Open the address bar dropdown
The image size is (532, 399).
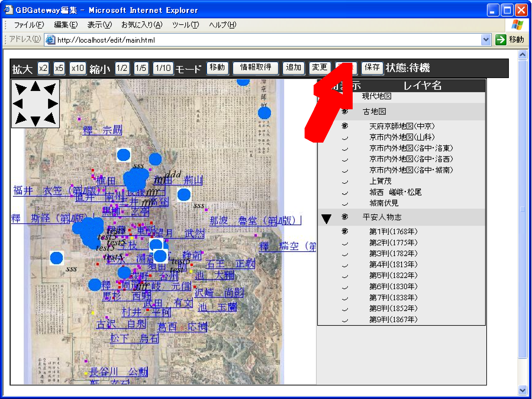pyautogui.click(x=486, y=40)
